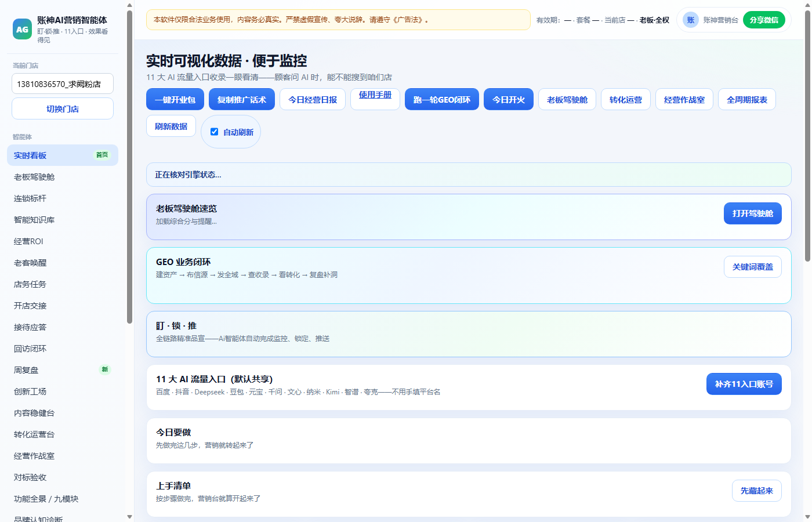Click the current store name field
Image resolution: width=812 pixels, height=522 pixels.
pos(63,84)
